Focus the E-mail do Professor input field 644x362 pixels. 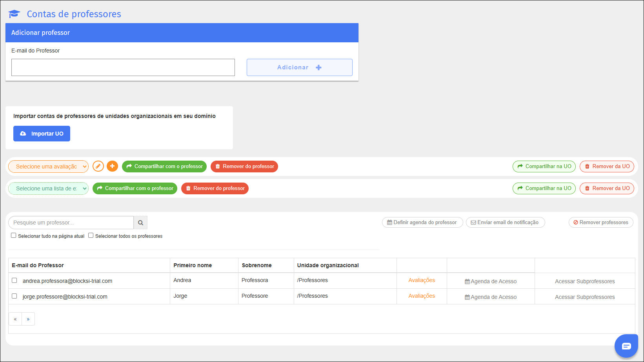[x=123, y=67]
